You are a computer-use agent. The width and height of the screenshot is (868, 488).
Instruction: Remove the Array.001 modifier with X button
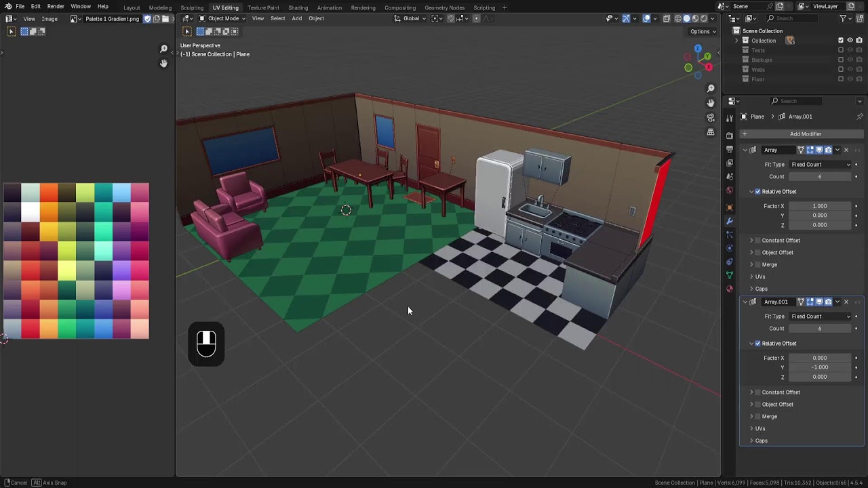pyautogui.click(x=846, y=302)
